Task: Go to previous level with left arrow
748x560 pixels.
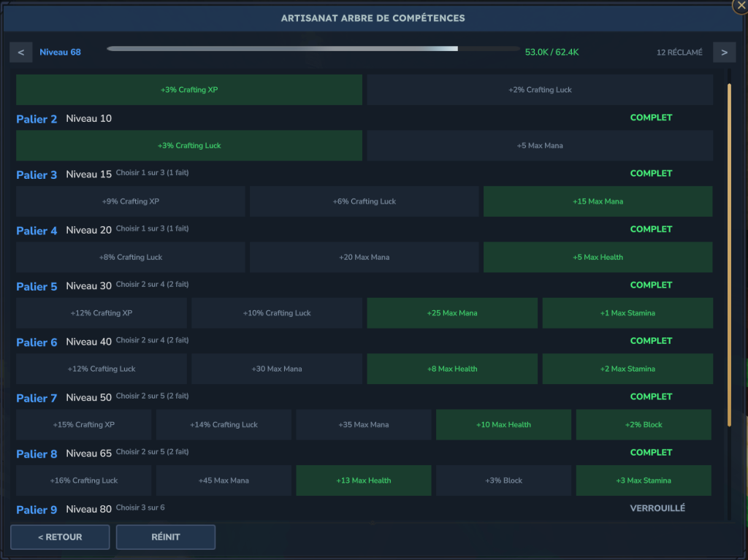Action: [20, 52]
